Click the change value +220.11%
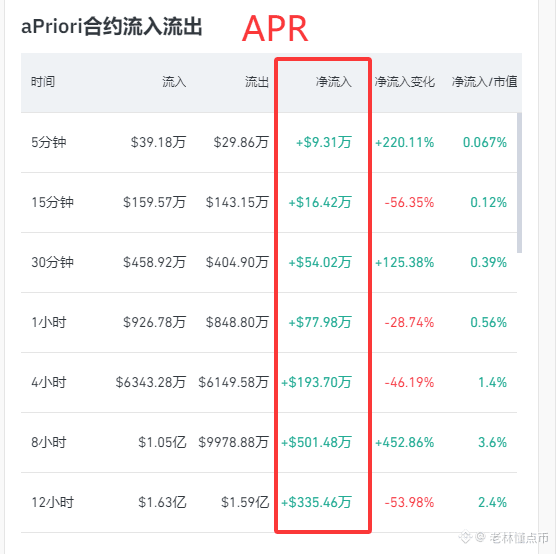Viewport: 556px width, 554px height. (405, 142)
